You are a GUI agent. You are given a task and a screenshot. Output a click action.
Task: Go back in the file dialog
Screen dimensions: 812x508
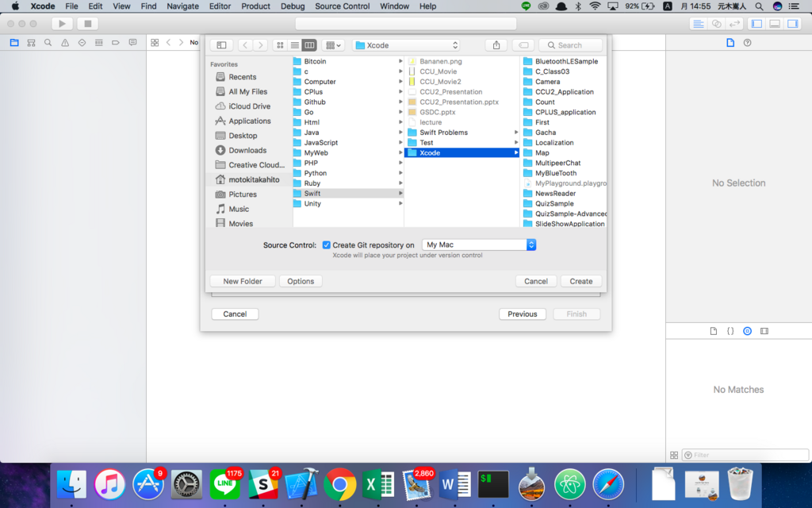tap(246, 45)
